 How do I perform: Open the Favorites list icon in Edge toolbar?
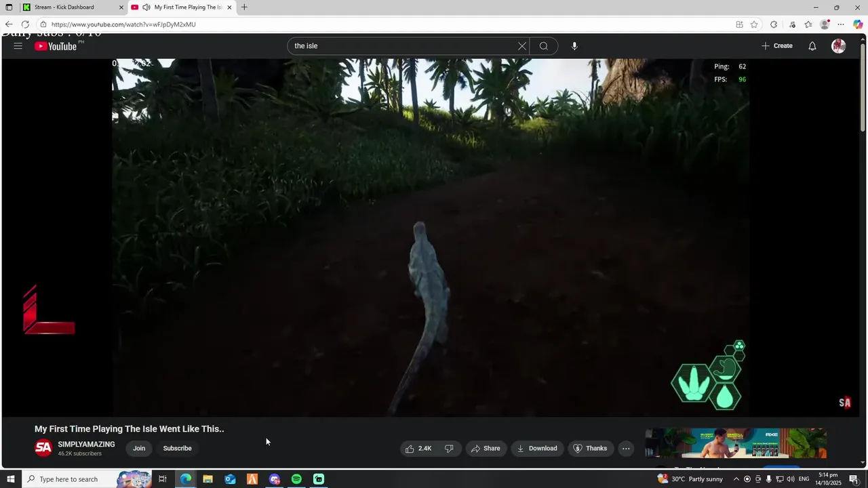pyautogui.click(x=808, y=24)
